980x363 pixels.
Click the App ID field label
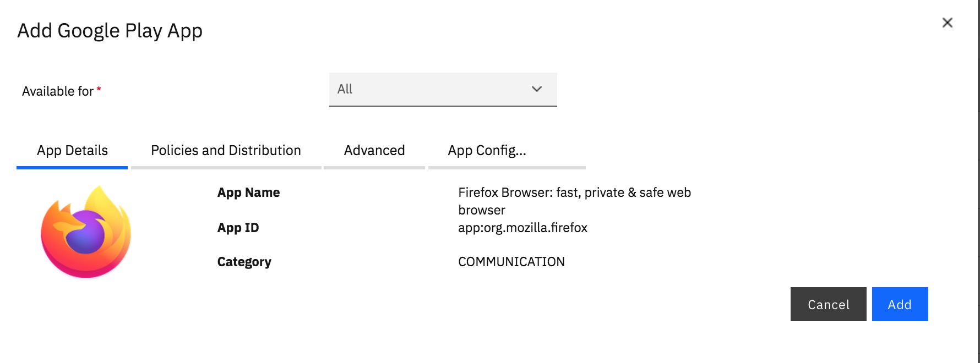click(x=238, y=228)
